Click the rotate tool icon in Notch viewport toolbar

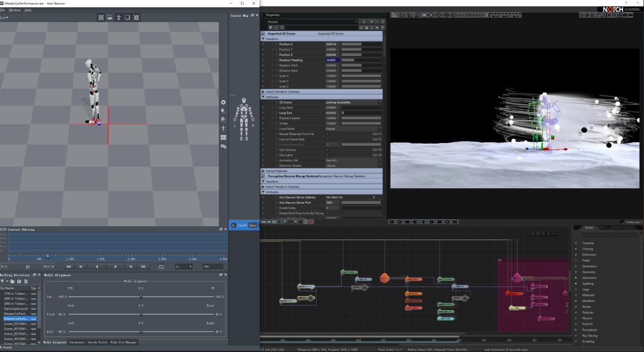pyautogui.click(x=402, y=15)
